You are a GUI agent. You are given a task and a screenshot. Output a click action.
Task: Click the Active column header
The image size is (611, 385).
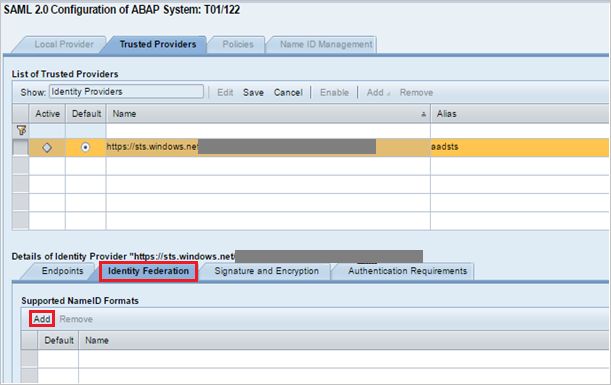[47, 114]
